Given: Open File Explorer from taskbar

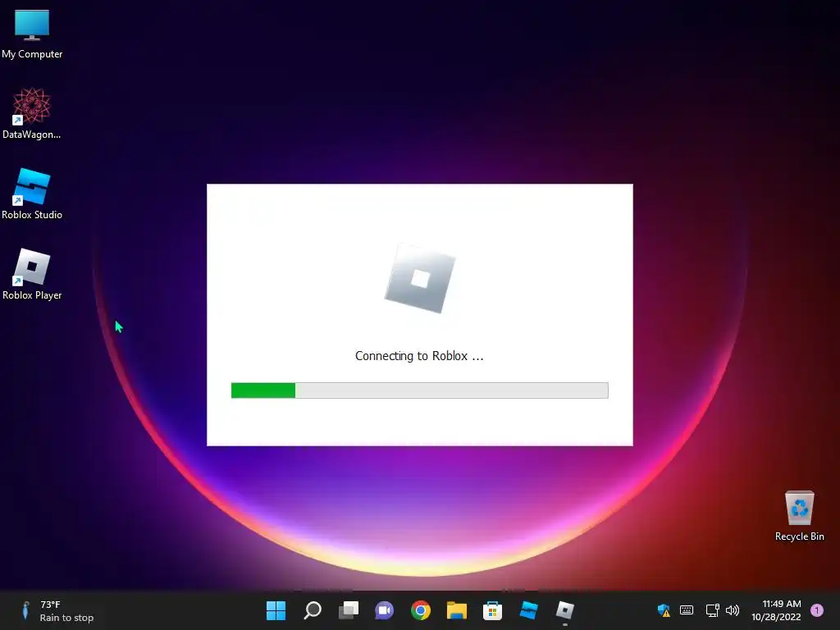Looking at the screenshot, I should click(x=456, y=610).
